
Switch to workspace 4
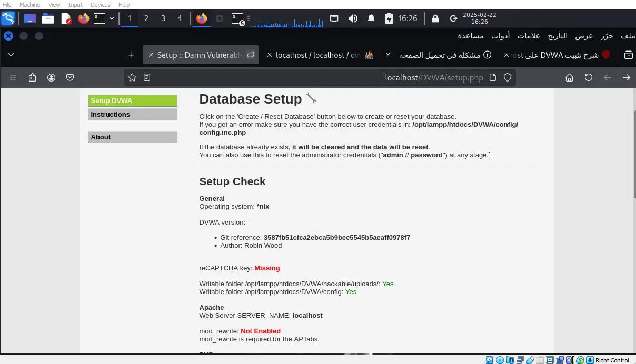[x=180, y=18]
